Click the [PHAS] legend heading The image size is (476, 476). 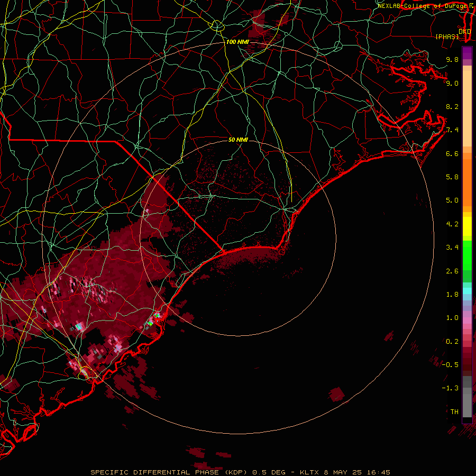(x=447, y=36)
